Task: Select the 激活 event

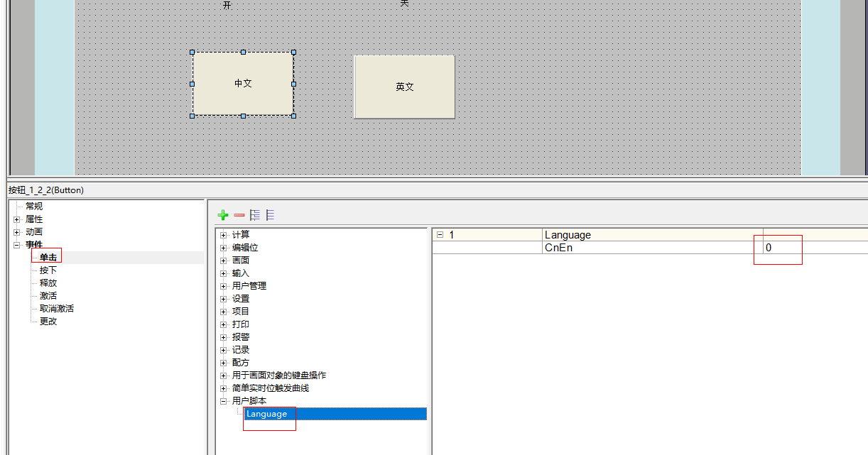Action: pos(48,296)
